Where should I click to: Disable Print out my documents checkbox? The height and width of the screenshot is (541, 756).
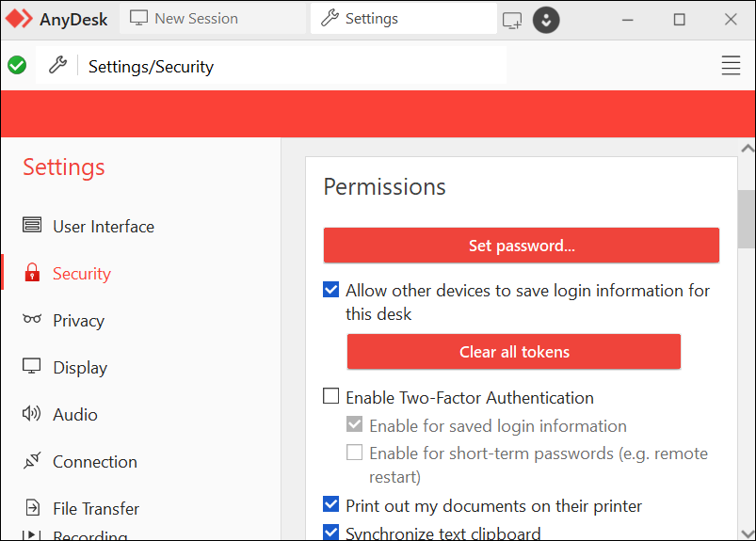click(x=331, y=505)
